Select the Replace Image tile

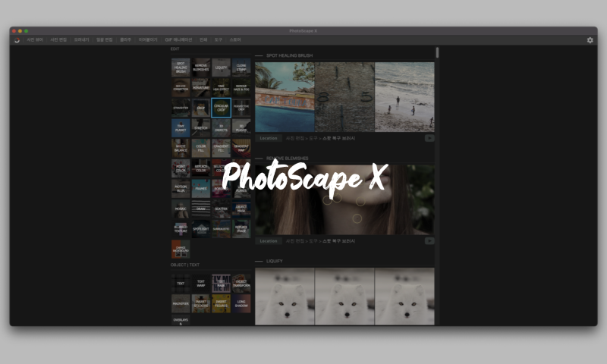(x=241, y=228)
